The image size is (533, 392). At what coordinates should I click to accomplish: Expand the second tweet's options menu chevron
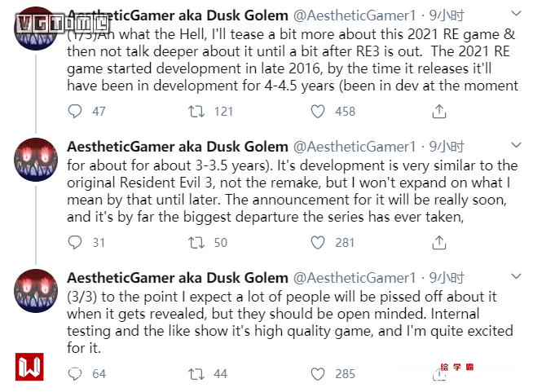pyautogui.click(x=516, y=147)
